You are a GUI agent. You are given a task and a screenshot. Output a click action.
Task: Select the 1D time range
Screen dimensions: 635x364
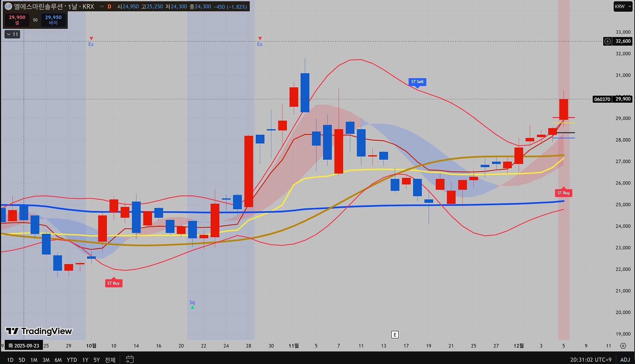tap(10, 360)
